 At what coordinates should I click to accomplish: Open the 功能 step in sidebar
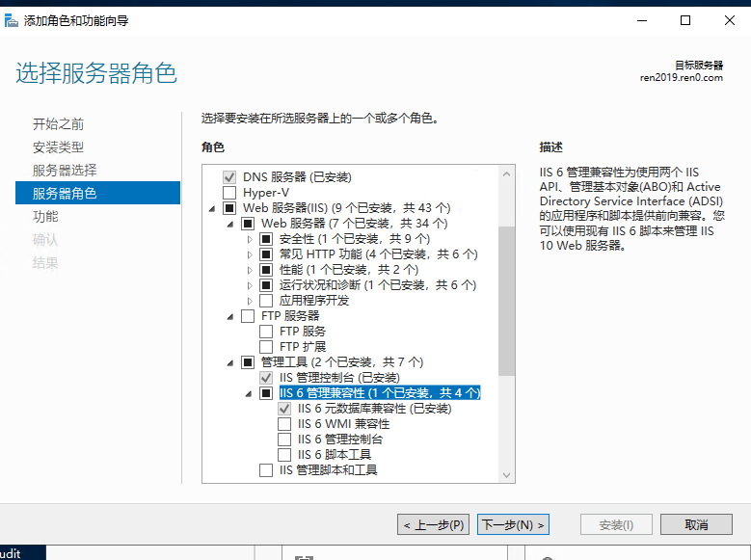click(x=45, y=217)
